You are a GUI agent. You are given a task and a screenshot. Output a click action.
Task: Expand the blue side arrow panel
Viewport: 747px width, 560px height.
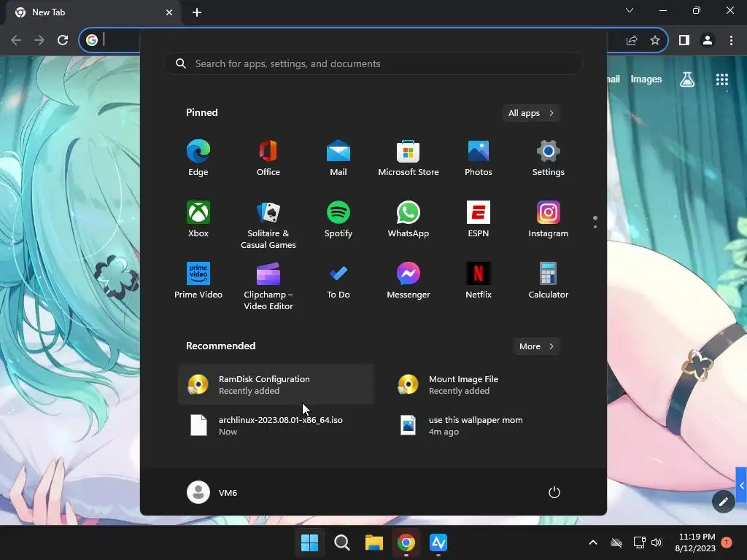[741, 485]
